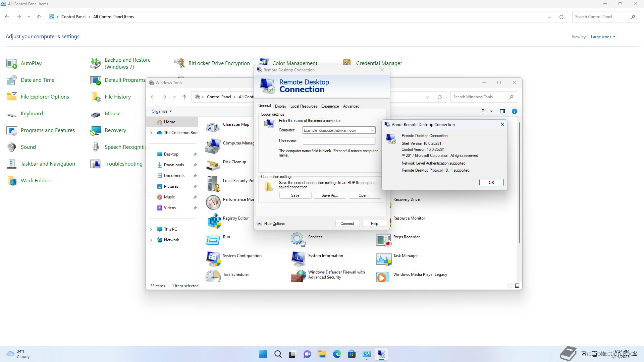This screenshot has width=644, height=362.
Task: Open File History
Action: click(110, 97)
